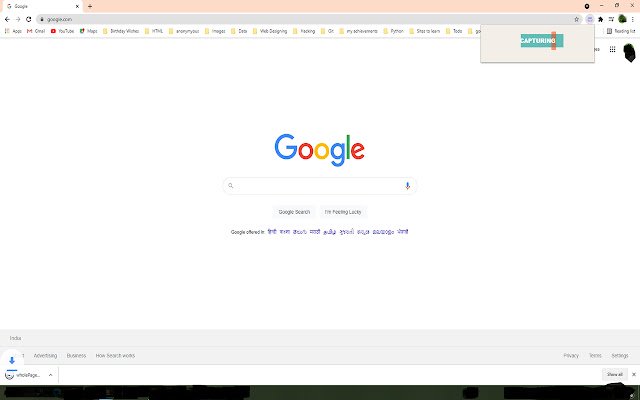Screen dimensions: 640x400
Task: Expand the Git bookmark folder
Action: click(327, 31)
